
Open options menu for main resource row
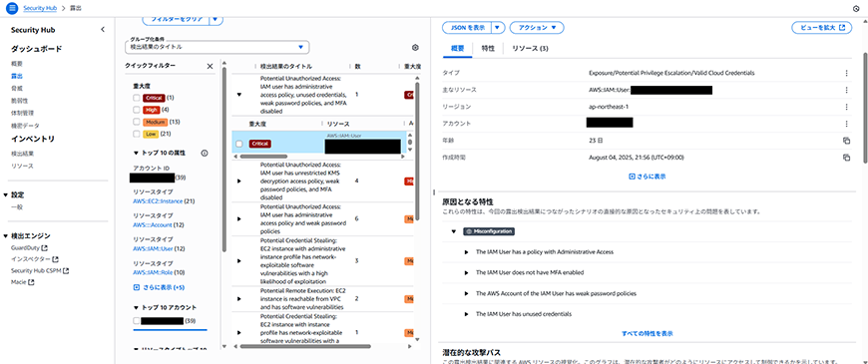[846, 90]
